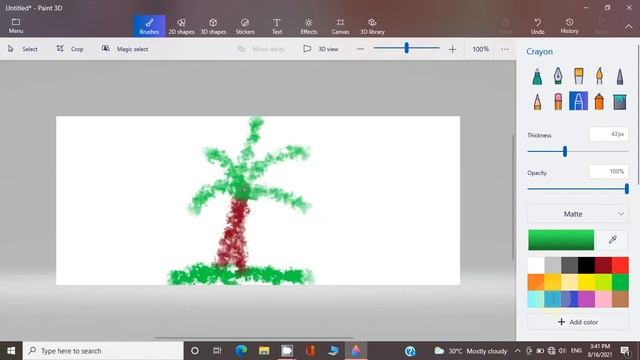This screenshot has width=640, height=360.
Task: Choose the bright red color swatch
Action: [620, 265]
